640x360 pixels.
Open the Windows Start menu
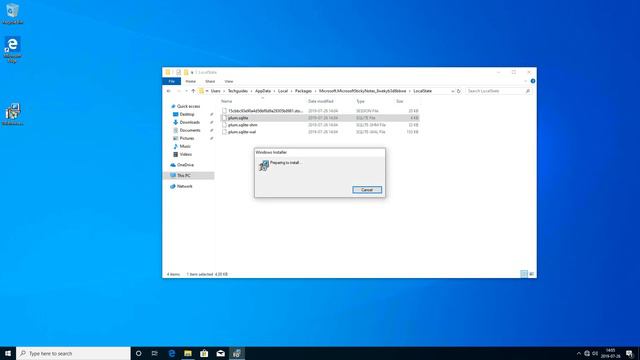8,353
